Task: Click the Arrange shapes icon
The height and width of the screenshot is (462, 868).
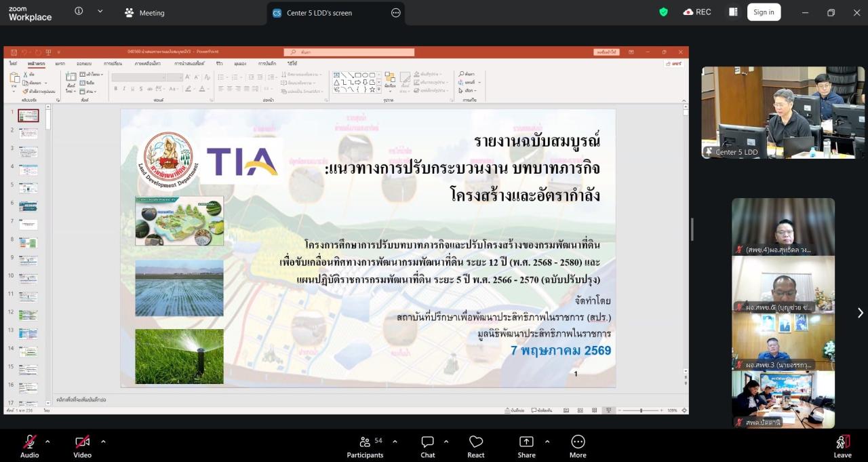Action: click(x=390, y=78)
